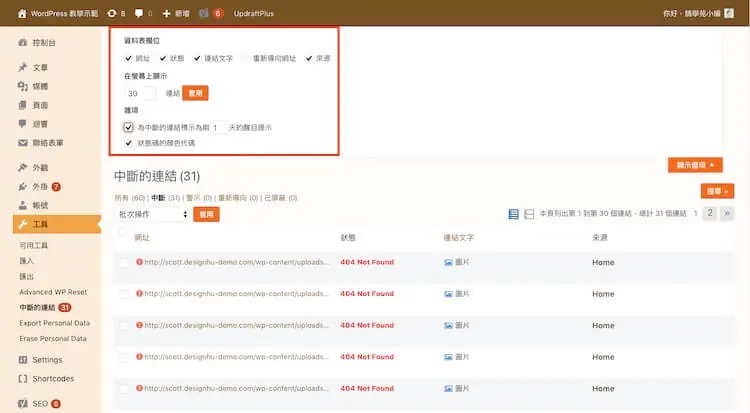Open the comments bubble icon in admin bar
Screen dimensions: 750x413
tap(139, 13)
